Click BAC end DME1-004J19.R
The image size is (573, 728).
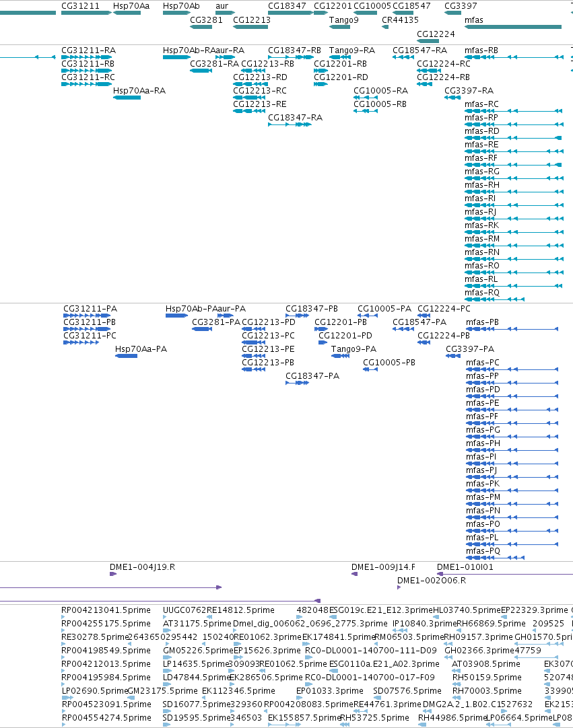pos(142,567)
